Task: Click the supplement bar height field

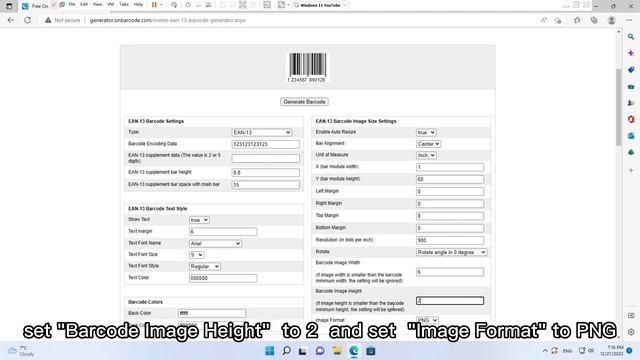Action: click(x=265, y=173)
